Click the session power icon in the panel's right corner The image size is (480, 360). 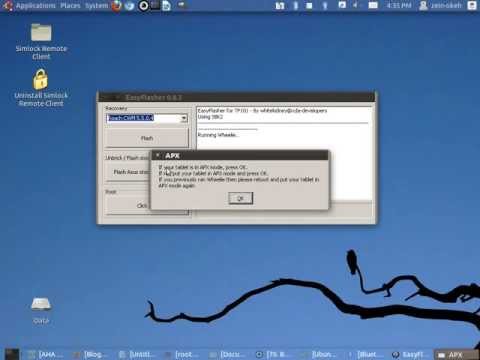472,6
